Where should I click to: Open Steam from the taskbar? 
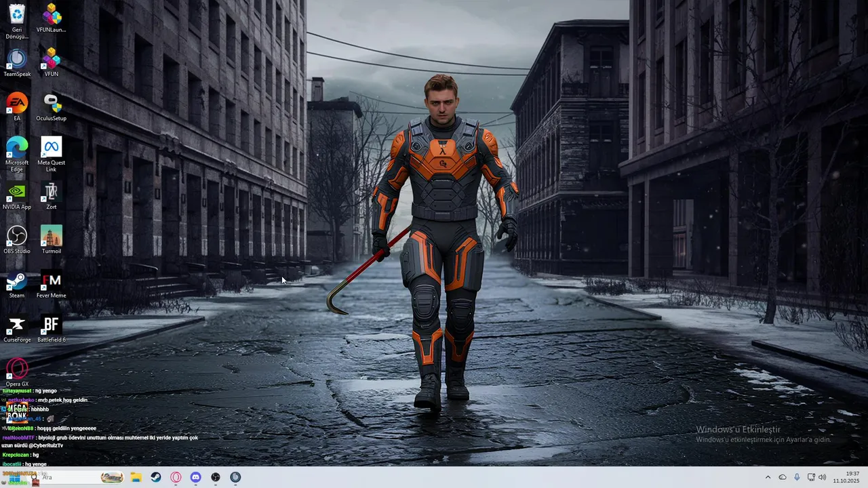[x=156, y=477]
